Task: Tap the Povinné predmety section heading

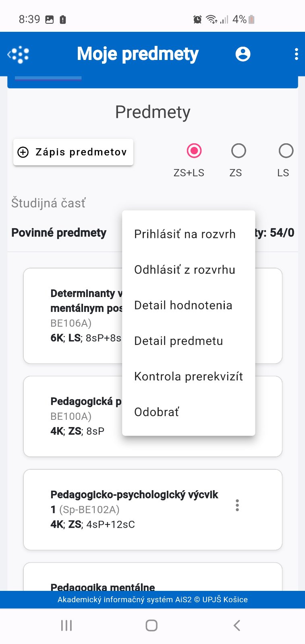Action: pyautogui.click(x=59, y=233)
